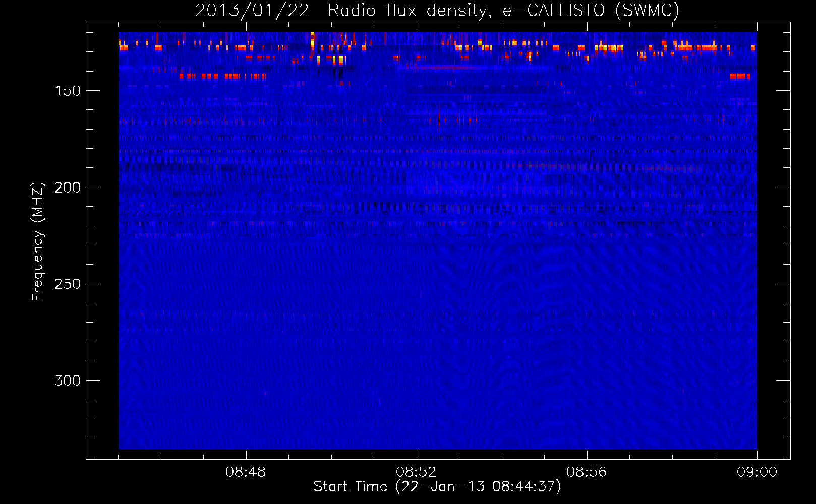This screenshot has height=504, width=816.
Task: Click the 'Frequency (MHZ)' axis label
Action: (38, 241)
